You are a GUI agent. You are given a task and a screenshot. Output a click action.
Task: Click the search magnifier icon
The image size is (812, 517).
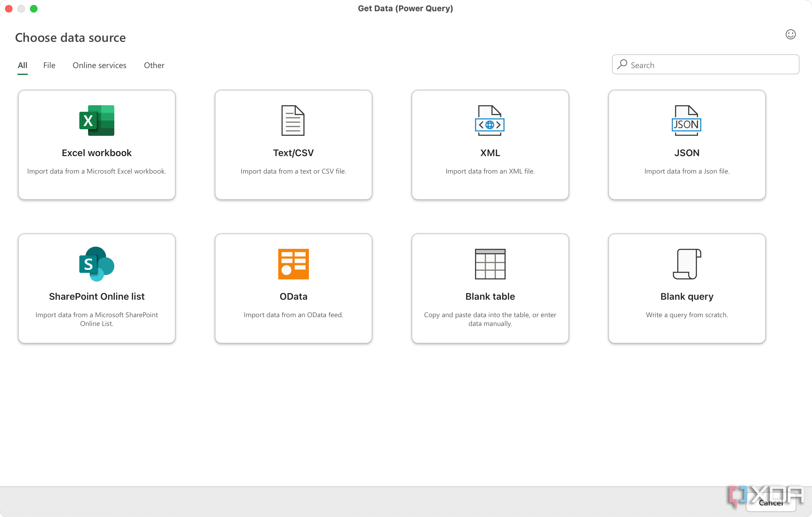[x=622, y=64]
